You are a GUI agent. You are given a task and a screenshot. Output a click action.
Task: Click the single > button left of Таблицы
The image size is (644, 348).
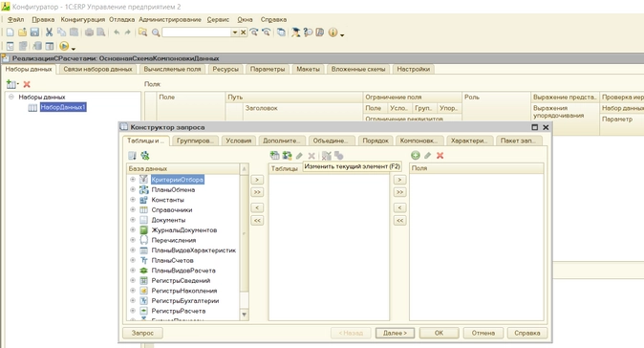tap(257, 180)
